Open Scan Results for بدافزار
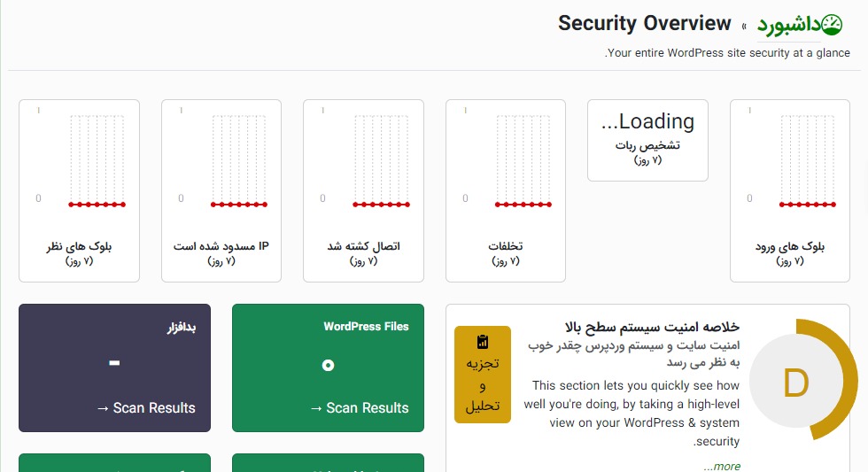 coord(145,407)
